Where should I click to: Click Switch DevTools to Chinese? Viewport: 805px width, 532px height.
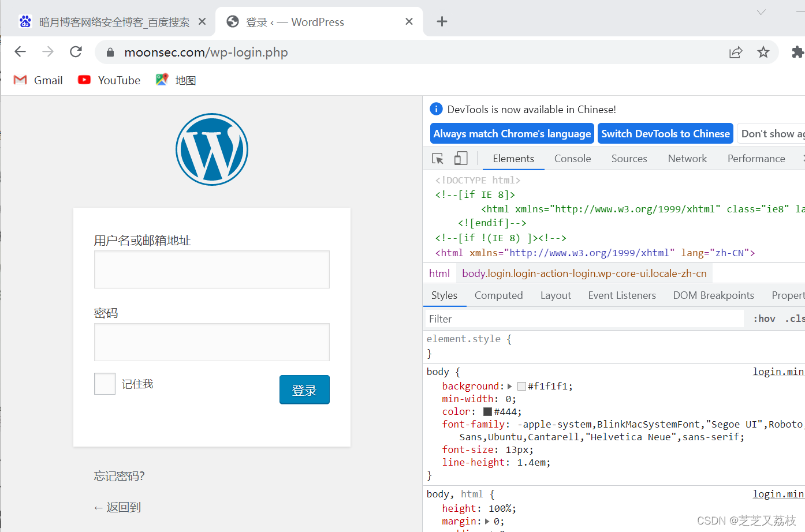point(665,134)
